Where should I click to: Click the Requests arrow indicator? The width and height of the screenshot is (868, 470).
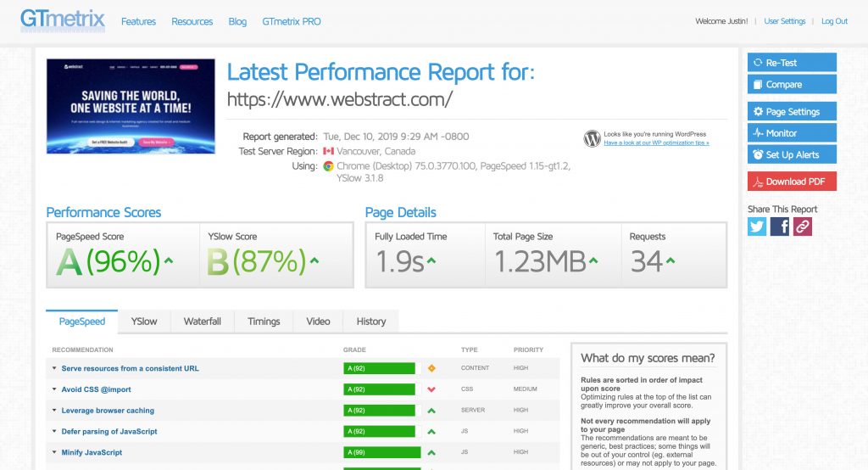670,260
